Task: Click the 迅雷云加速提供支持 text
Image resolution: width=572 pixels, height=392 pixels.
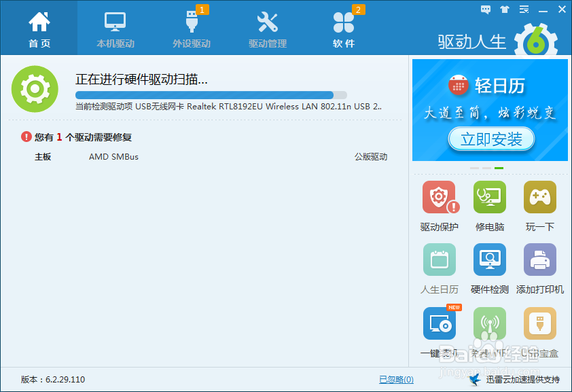Action: [523, 380]
